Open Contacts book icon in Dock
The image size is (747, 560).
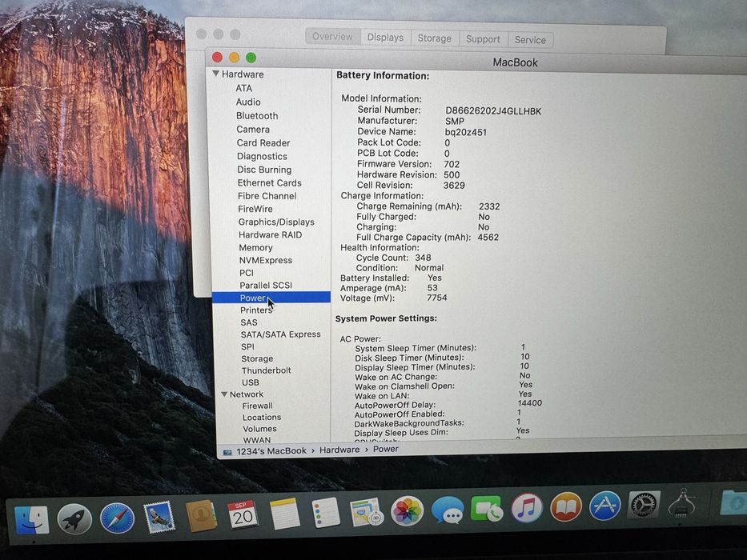(201, 516)
